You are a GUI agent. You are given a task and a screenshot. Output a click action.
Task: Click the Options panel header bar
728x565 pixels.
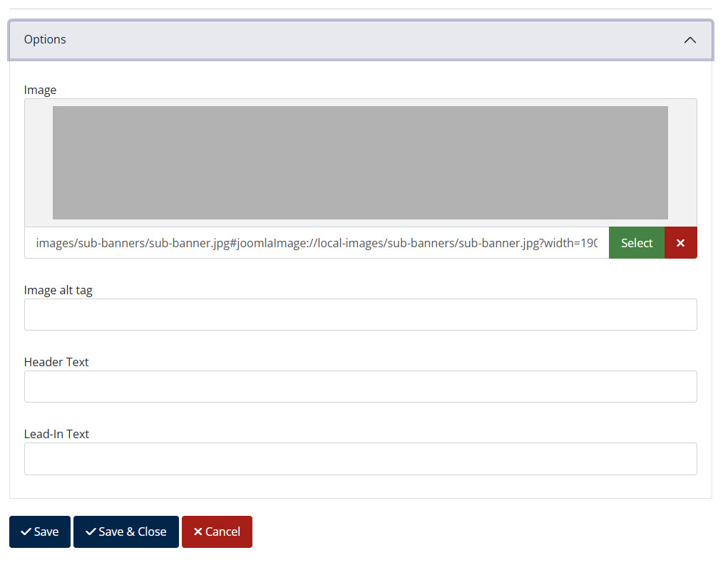click(x=357, y=40)
